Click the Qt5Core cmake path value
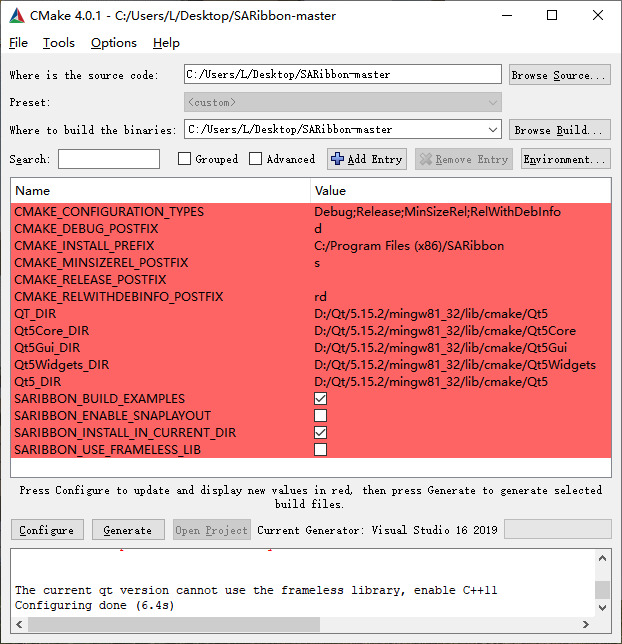The width and height of the screenshot is (622, 644). [445, 331]
